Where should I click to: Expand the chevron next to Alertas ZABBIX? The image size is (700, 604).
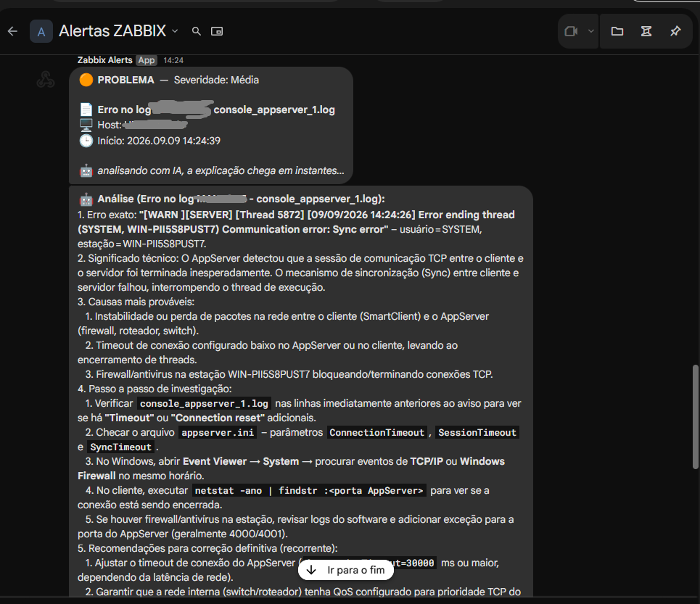175,31
